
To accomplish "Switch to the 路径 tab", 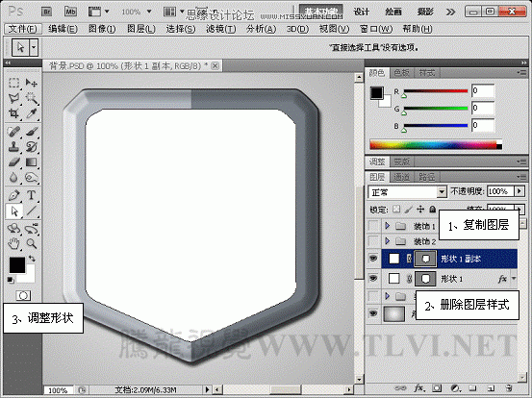I will pyautogui.click(x=426, y=177).
